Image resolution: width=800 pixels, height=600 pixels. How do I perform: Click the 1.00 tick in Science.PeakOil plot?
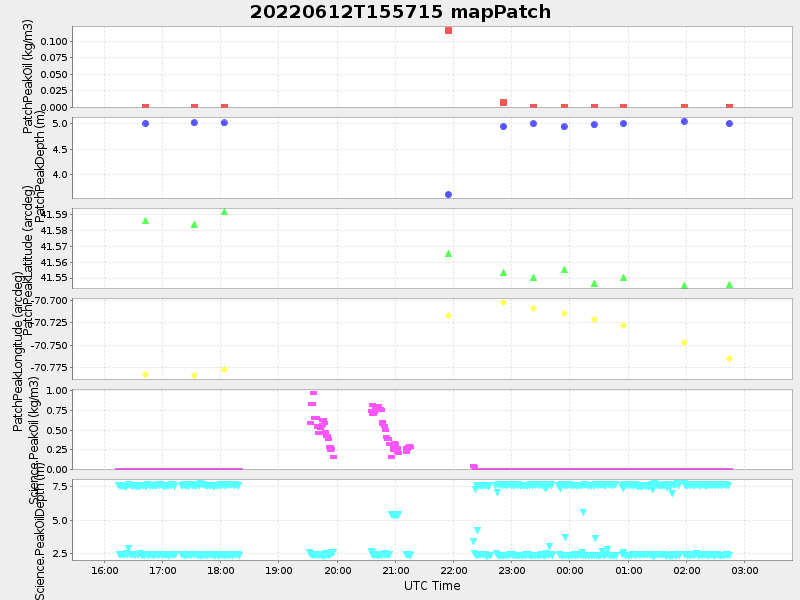pos(57,390)
